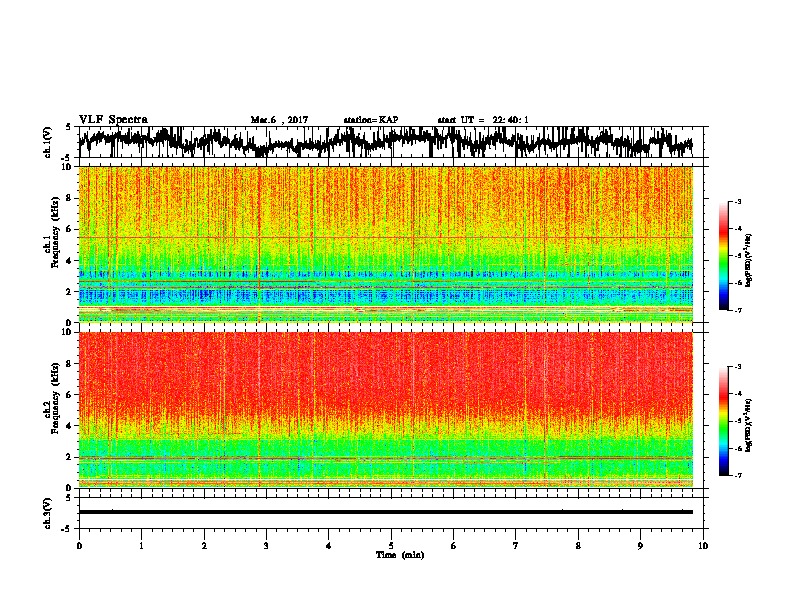Click time axis tick label "8"
Image resolution: width=792 pixels, height=612 pixels.
click(x=578, y=546)
